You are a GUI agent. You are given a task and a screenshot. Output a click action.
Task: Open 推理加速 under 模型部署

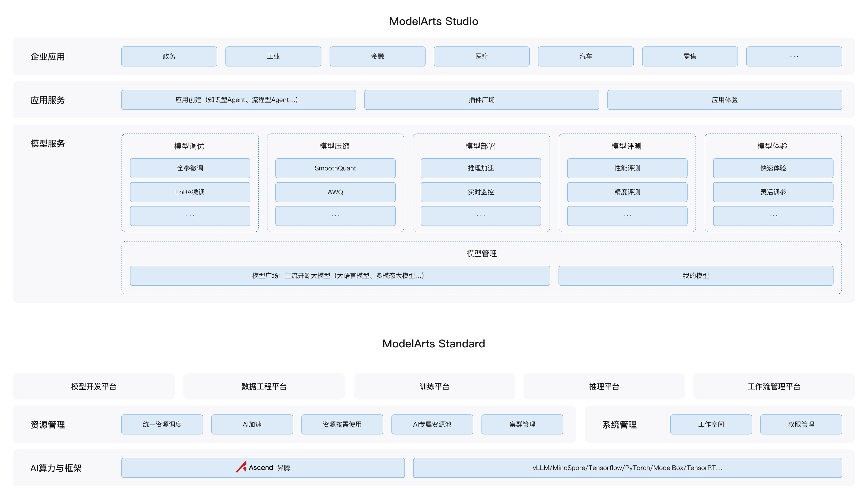pos(480,168)
